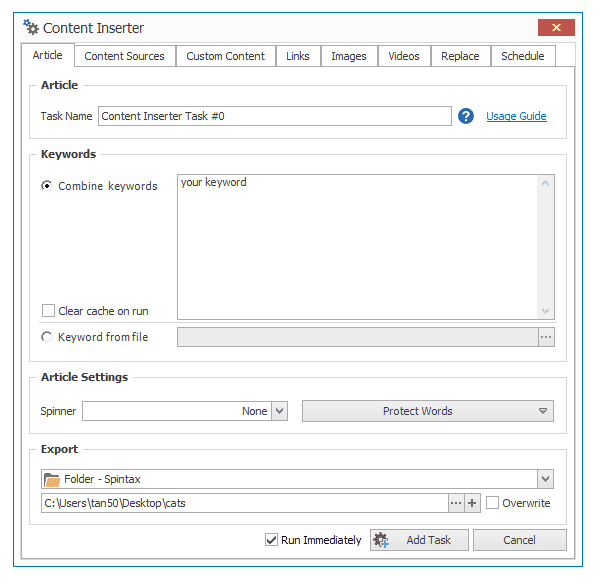Click the Content Inserter gear icon in title bar

[31, 27]
